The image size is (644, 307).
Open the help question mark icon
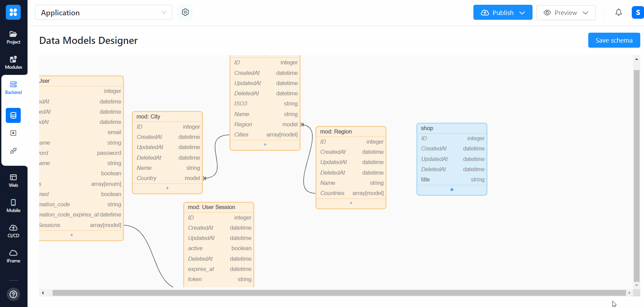[13, 294]
